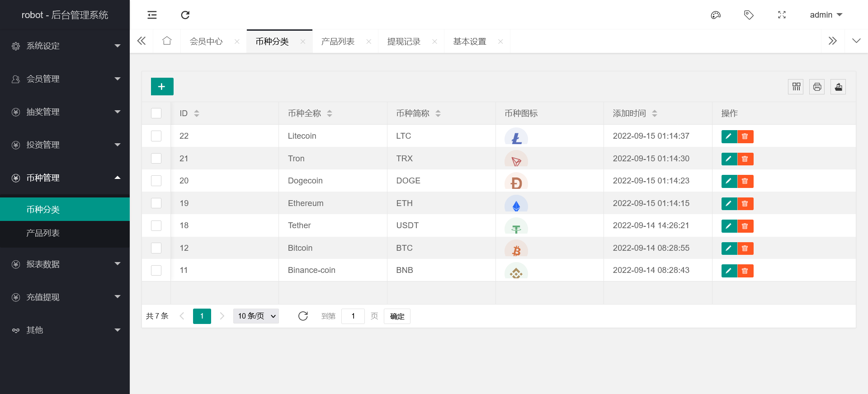Click page number 1 button
This screenshot has height=394, width=868.
[202, 316]
